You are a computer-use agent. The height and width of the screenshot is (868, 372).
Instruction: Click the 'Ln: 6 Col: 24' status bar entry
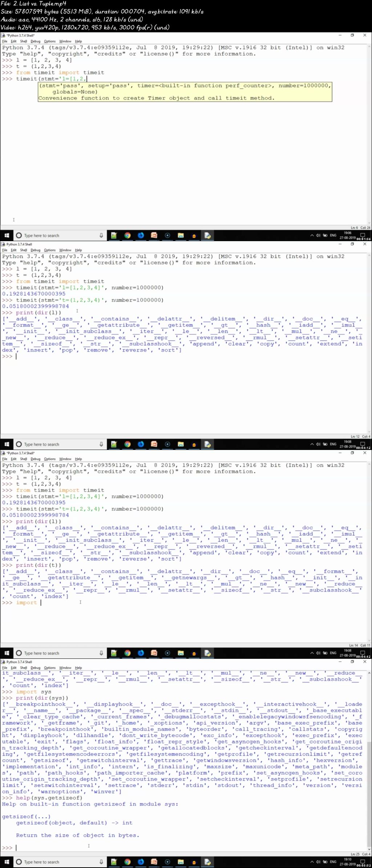(x=360, y=228)
